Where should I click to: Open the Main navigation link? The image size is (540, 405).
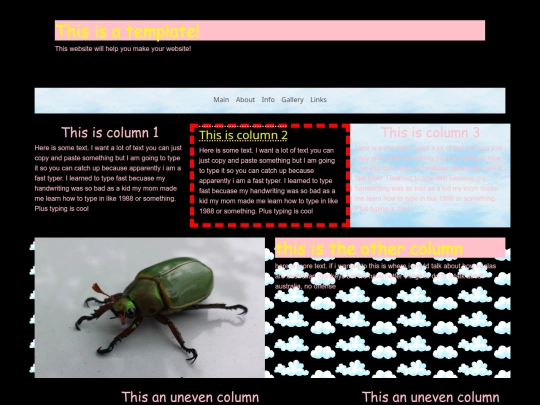tap(221, 100)
